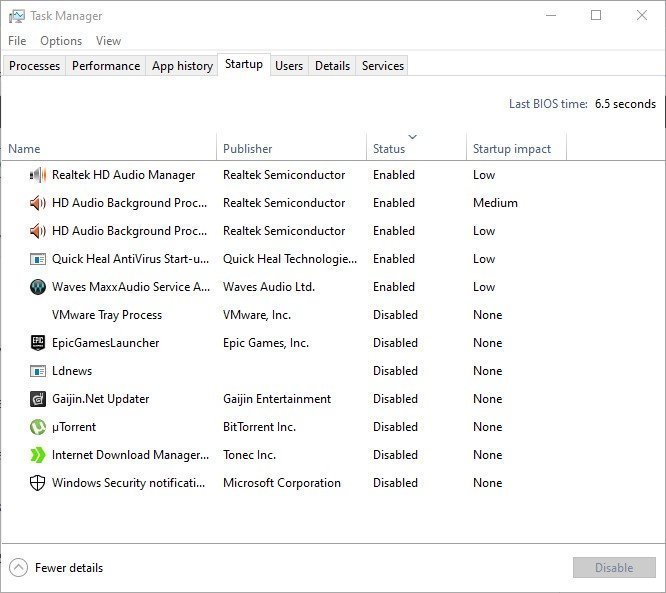Switch to the App history tab
Screen dimensions: 666x593
[182, 66]
